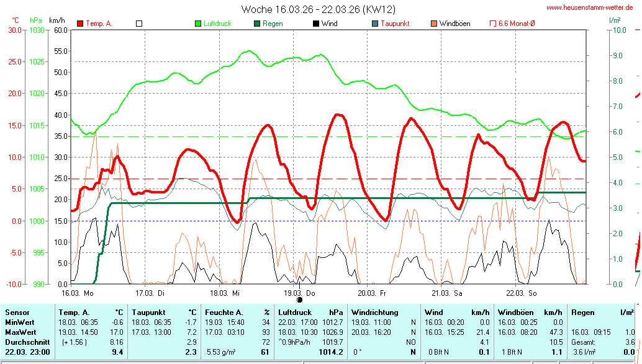Select the 22.03. So date label
Viewport: 642px width, 364px height.
(x=520, y=293)
